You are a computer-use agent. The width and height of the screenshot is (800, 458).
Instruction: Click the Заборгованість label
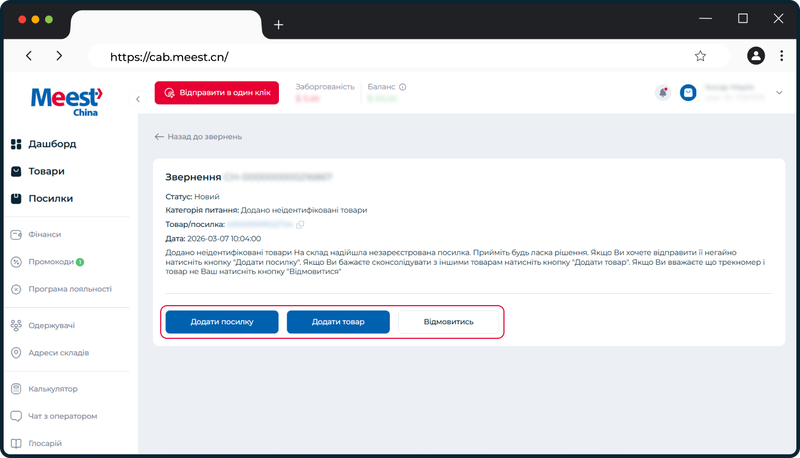click(x=324, y=87)
